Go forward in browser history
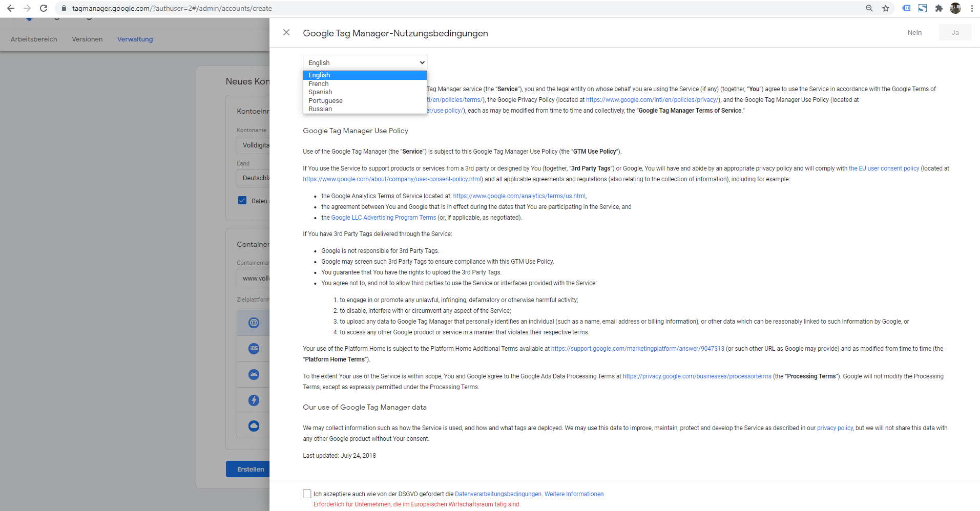Viewport: 980px width, 511px height. (x=27, y=8)
